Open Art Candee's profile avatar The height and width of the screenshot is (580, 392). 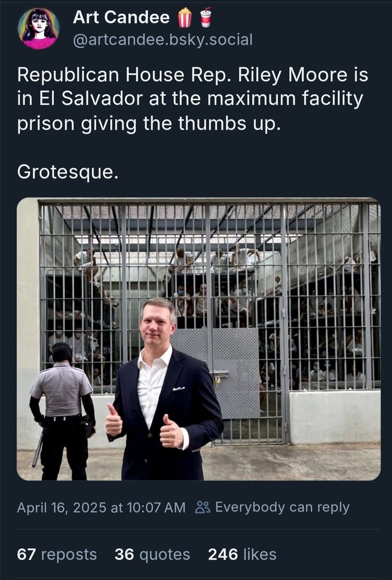(38, 28)
